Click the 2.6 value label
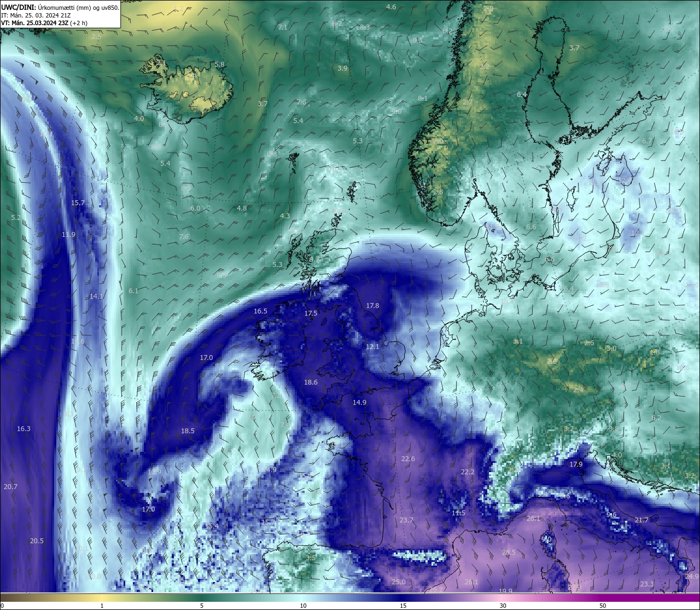Viewport: 700px width, 610px height. [589, 343]
